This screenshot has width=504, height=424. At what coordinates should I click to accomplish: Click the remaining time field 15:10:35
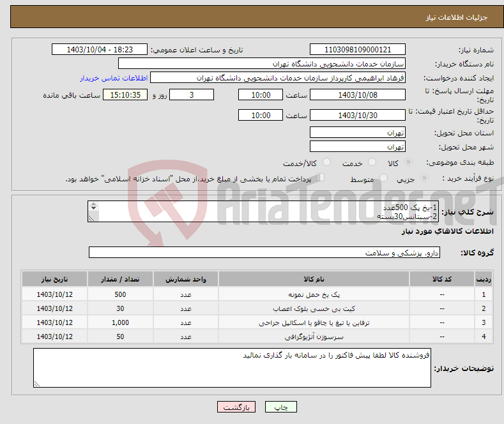pyautogui.click(x=125, y=95)
